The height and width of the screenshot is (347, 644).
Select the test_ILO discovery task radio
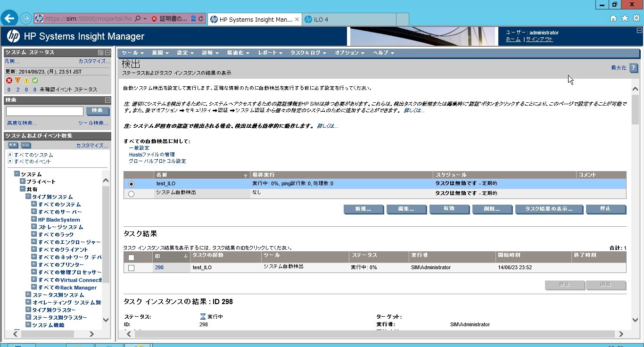(131, 184)
